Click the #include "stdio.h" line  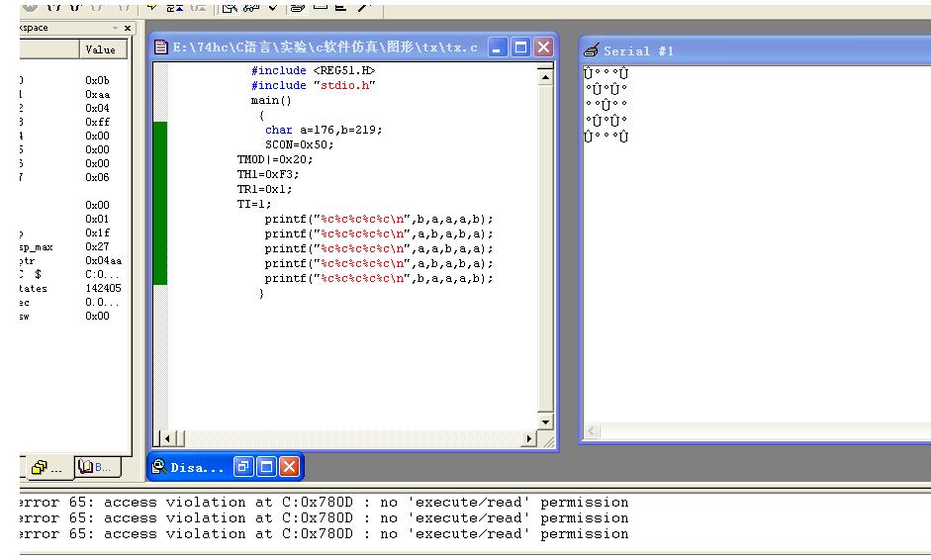(313, 85)
